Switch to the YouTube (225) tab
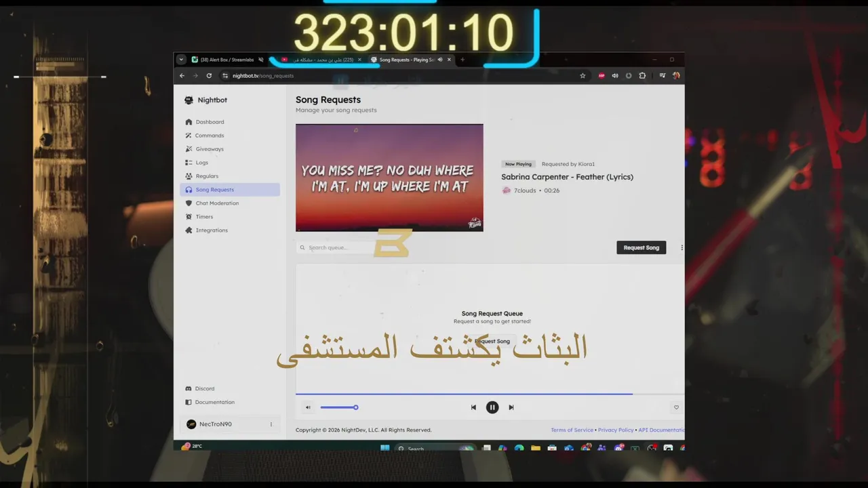The image size is (868, 488). (322, 60)
